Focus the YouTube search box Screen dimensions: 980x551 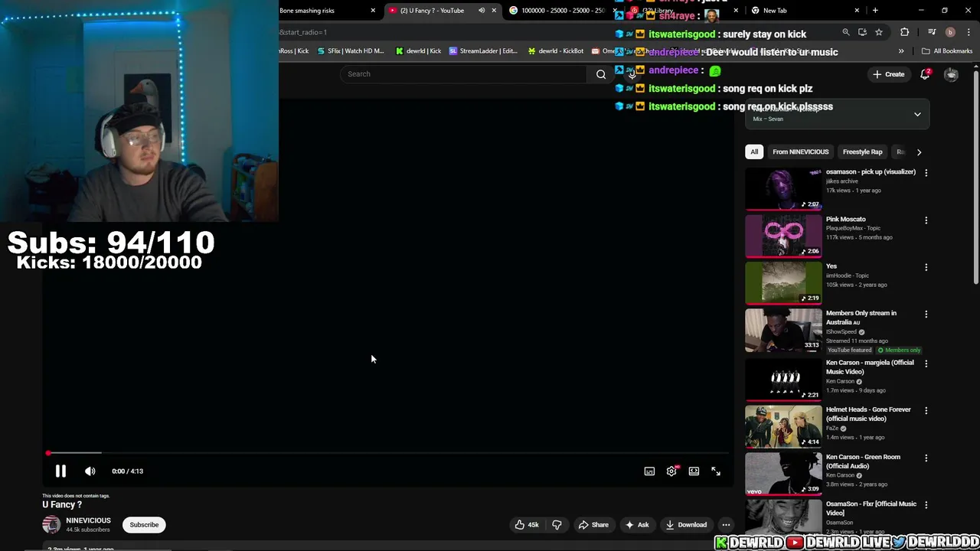pos(463,74)
